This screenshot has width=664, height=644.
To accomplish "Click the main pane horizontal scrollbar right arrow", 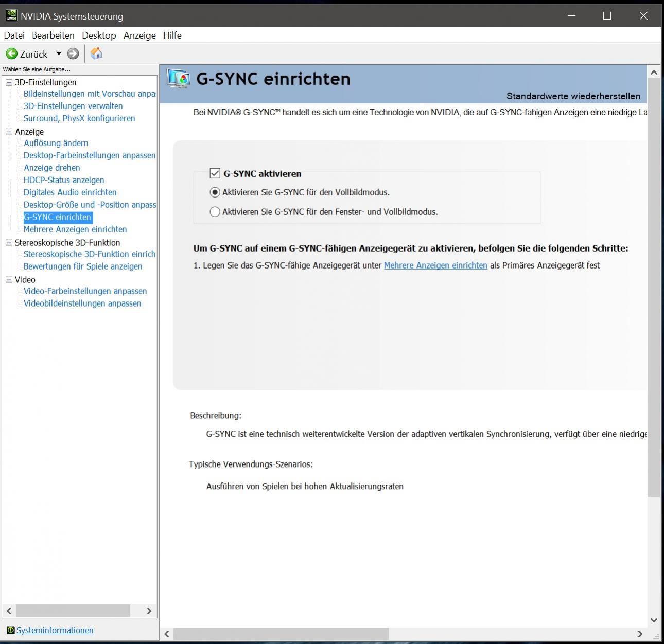I will [640, 634].
